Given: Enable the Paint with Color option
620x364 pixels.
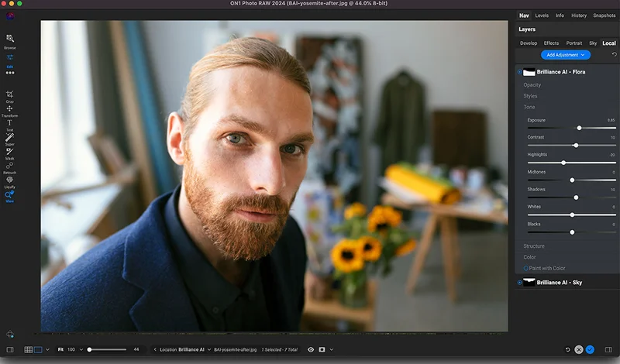Looking at the screenshot, I should (525, 268).
